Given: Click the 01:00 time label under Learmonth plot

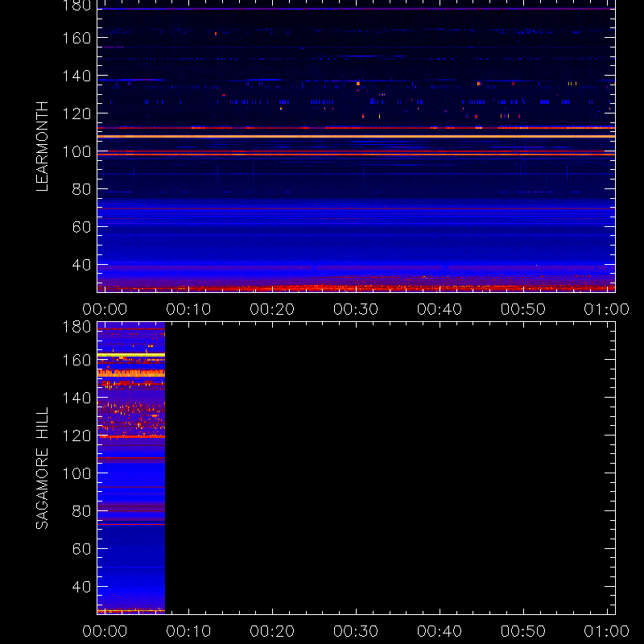Looking at the screenshot, I should coord(607,309).
